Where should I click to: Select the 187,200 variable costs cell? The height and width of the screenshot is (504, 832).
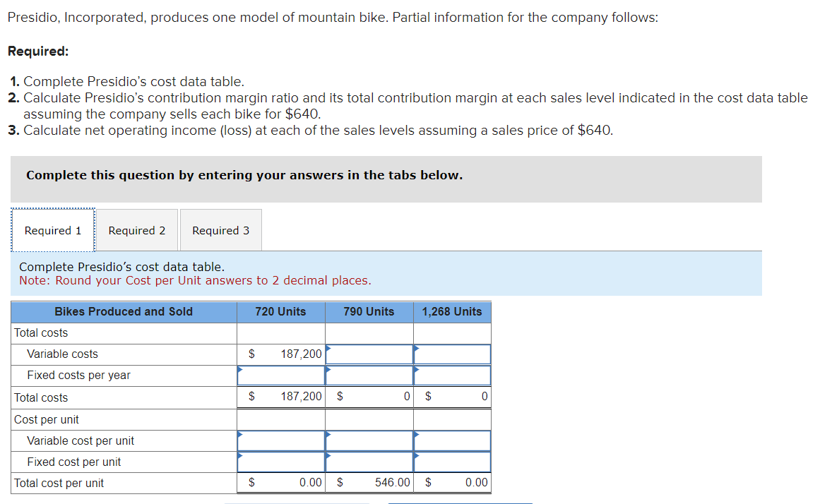click(290, 354)
